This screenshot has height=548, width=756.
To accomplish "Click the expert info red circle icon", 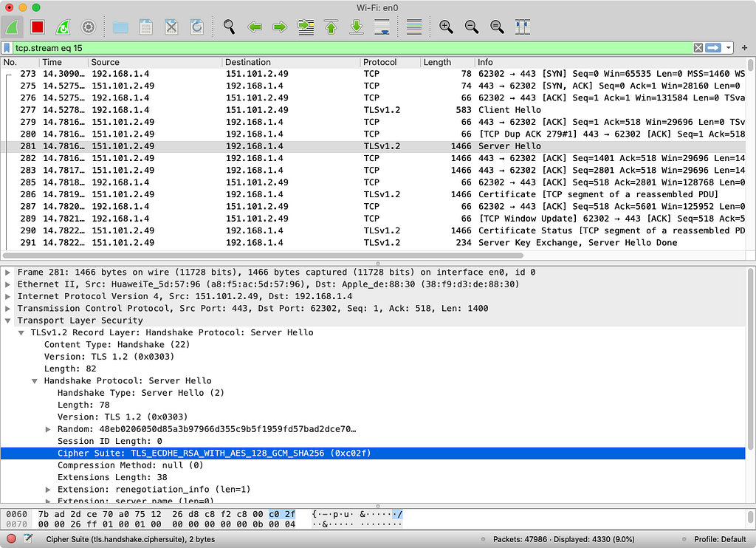I will tap(11, 539).
